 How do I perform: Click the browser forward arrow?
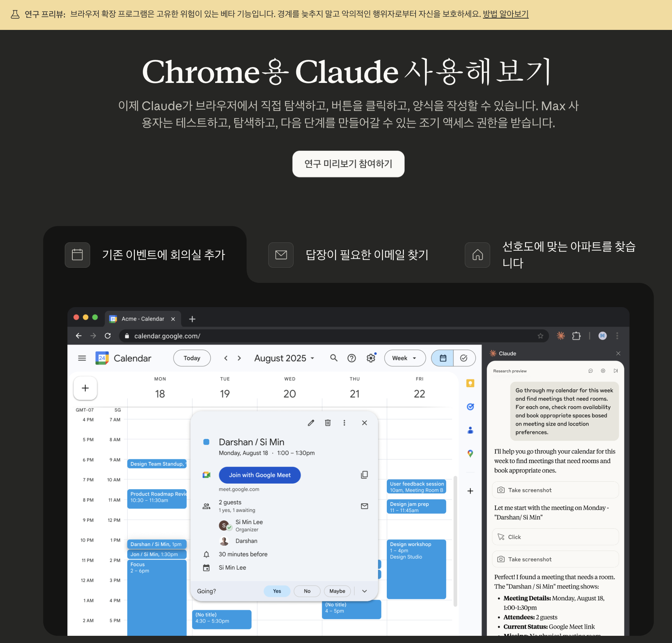(93, 336)
